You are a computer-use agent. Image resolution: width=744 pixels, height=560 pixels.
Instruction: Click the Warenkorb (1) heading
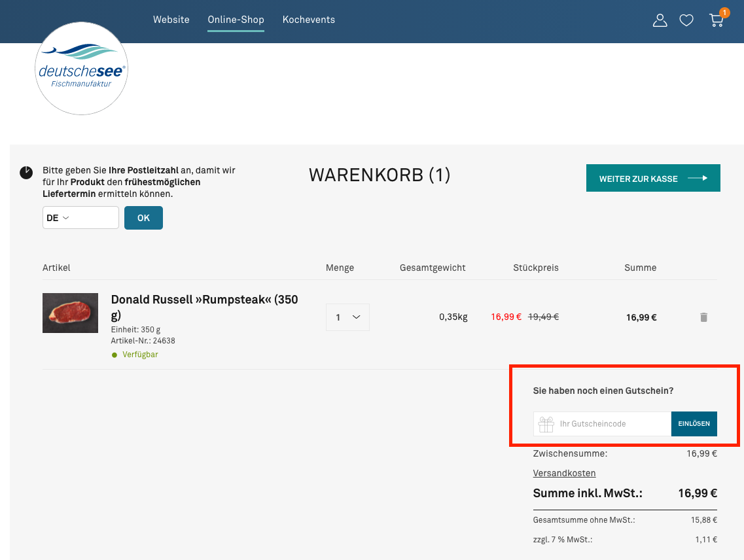point(380,175)
